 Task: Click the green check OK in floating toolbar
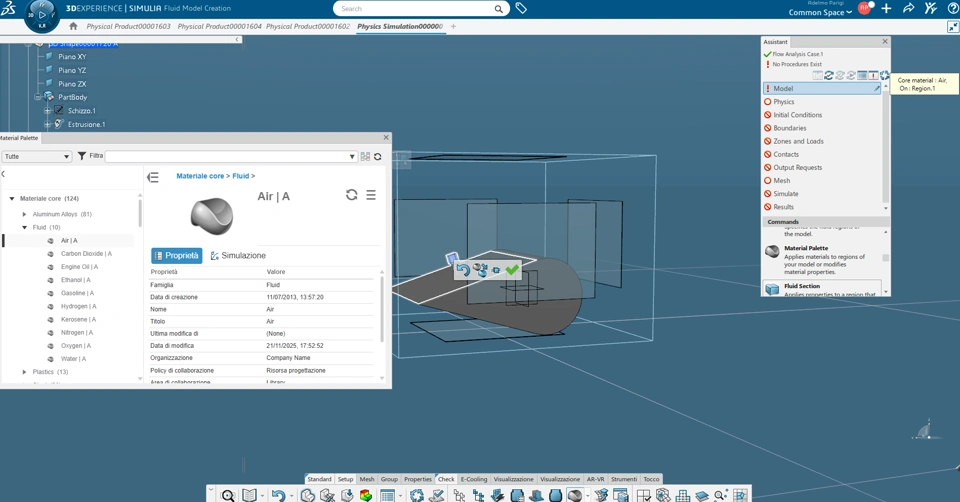[x=512, y=269]
